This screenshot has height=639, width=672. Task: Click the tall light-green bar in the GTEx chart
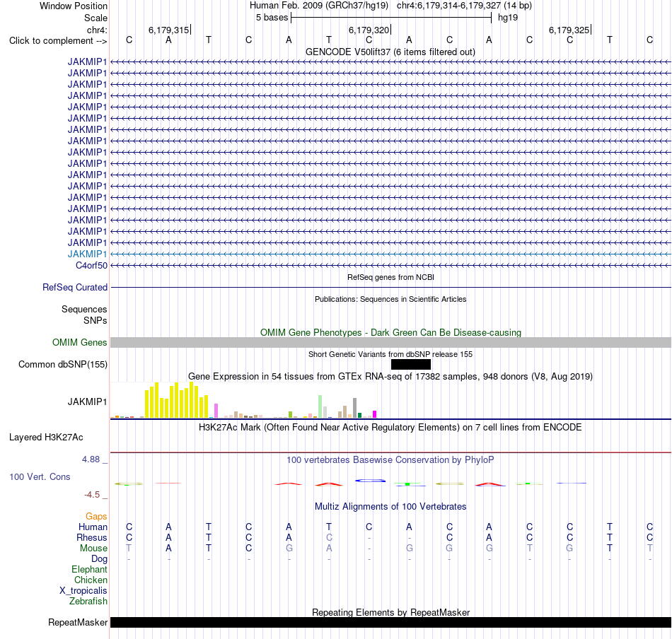pos(320,406)
